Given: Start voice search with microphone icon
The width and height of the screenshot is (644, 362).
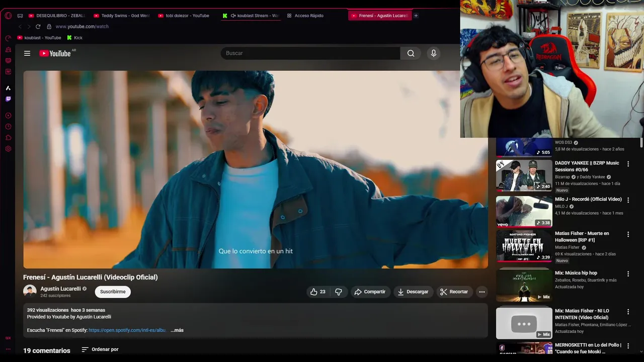Looking at the screenshot, I should click(434, 53).
